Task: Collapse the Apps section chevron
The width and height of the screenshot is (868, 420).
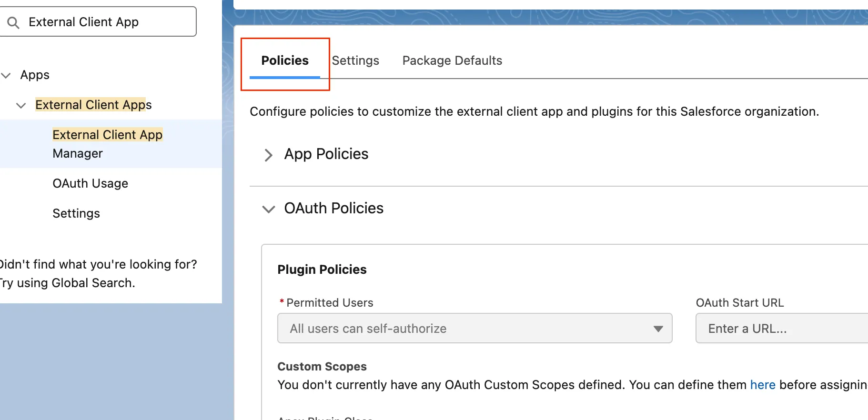Action: (x=6, y=75)
